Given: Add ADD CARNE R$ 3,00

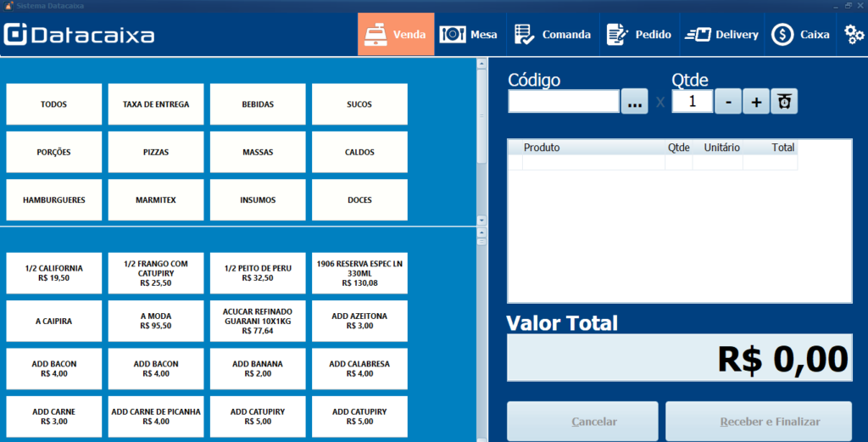Looking at the screenshot, I should coord(53,417).
